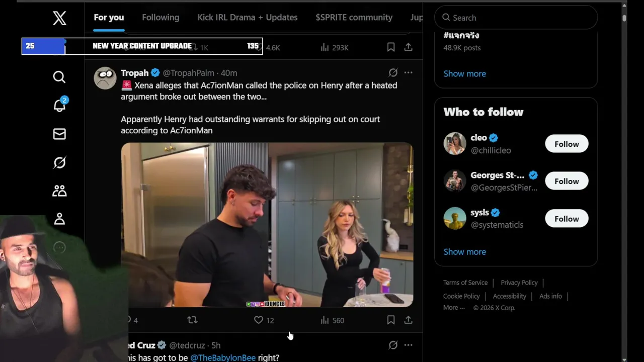This screenshot has width=644, height=362.
Task: Open Notifications bell icon
Action: (x=59, y=105)
